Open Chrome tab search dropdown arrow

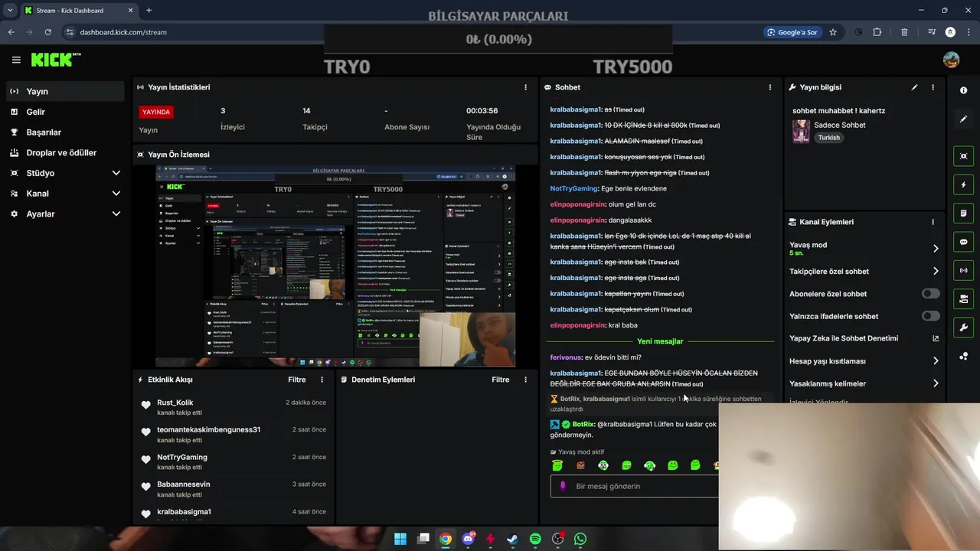click(x=10, y=10)
